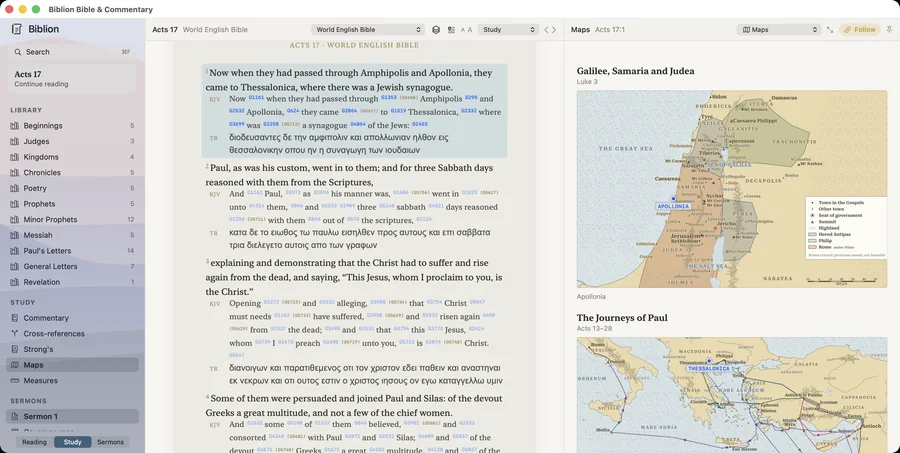Pin the Maps pane with the pin icon
This screenshot has width=900, height=453.
(x=890, y=30)
